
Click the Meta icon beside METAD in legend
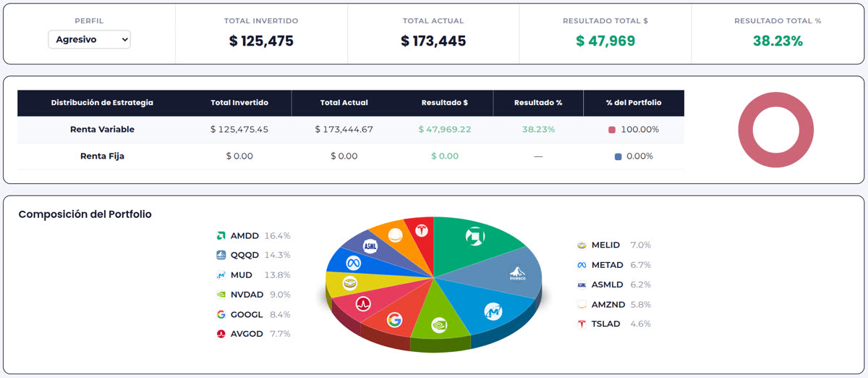582,265
